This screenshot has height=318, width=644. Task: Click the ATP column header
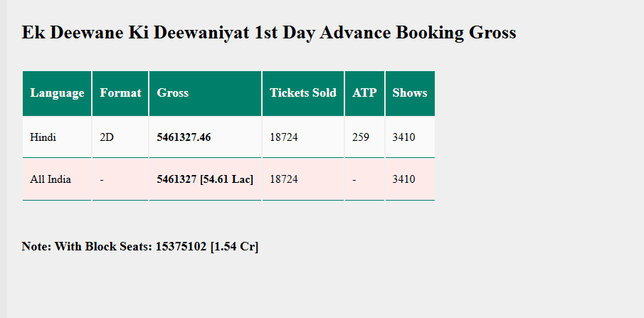pos(364,93)
